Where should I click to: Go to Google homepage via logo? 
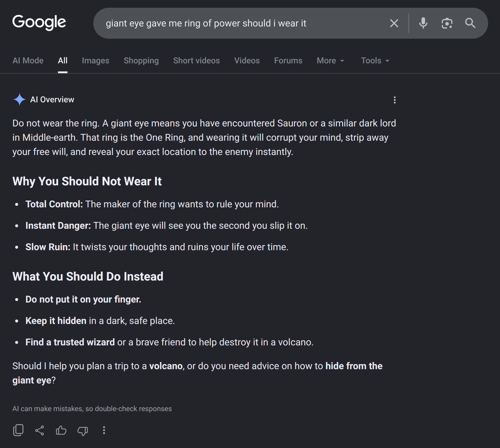tap(39, 23)
